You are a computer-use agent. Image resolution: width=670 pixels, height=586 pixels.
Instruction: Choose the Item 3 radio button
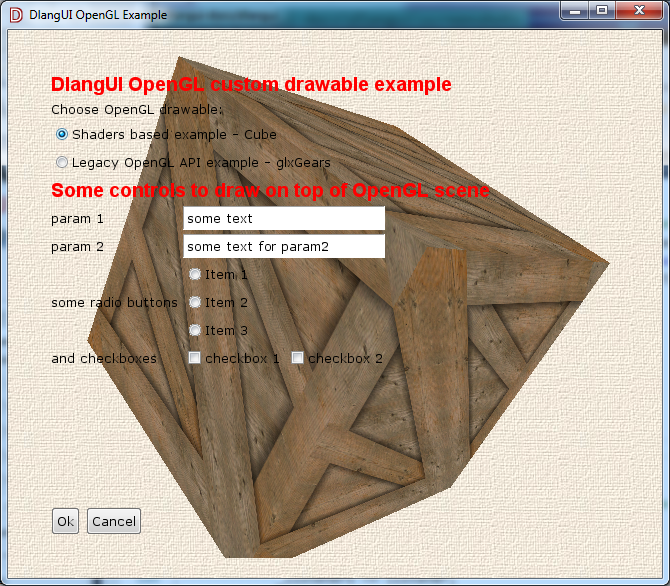195,330
